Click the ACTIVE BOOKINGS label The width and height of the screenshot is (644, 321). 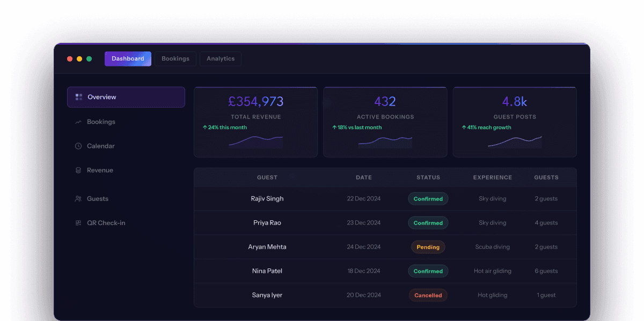[x=385, y=117]
